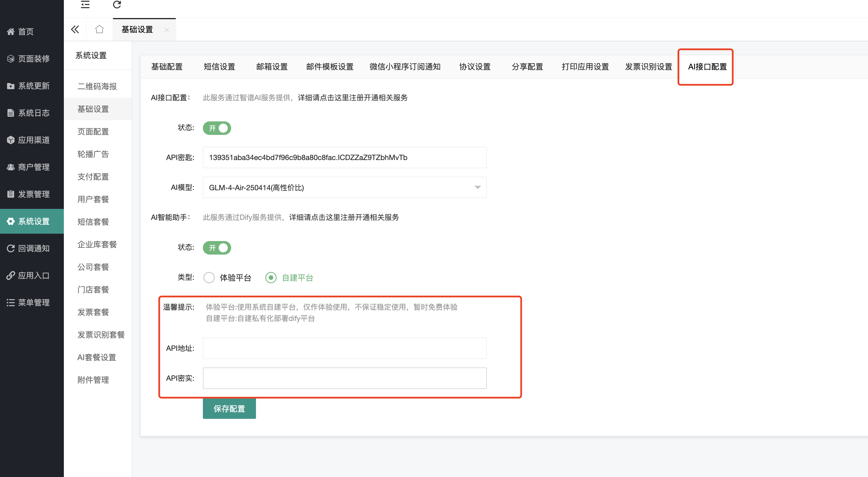Open AI套餐设置 in the submenu
Image resolution: width=868 pixels, height=477 pixels.
97,357
